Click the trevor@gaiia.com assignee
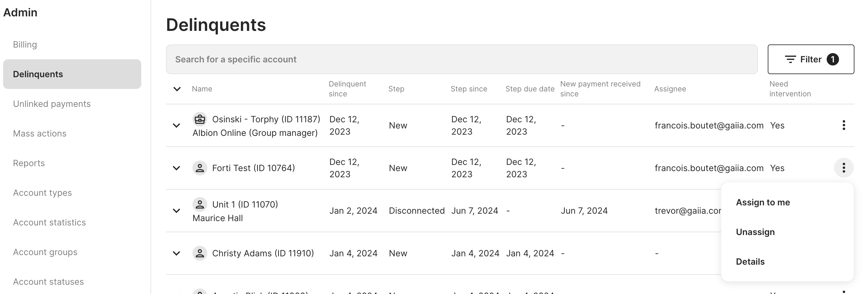The width and height of the screenshot is (868, 294). pyautogui.click(x=688, y=211)
